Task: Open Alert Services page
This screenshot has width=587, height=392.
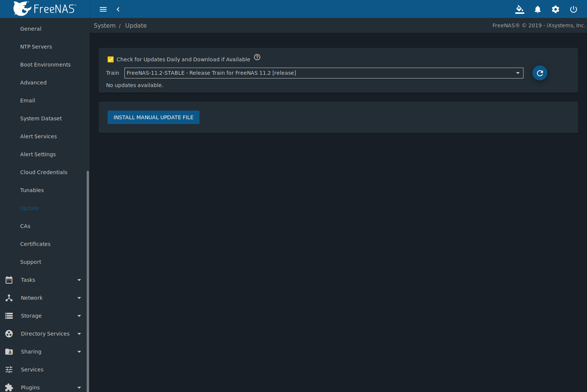Action: coord(38,136)
